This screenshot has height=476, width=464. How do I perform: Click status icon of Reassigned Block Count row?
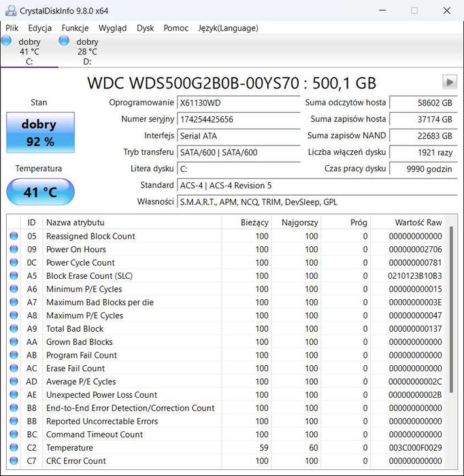pyautogui.click(x=14, y=236)
